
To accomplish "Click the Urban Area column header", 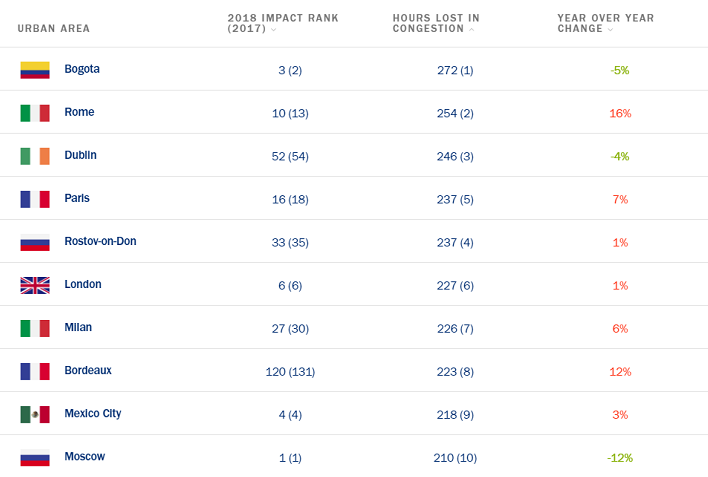I will pos(54,28).
